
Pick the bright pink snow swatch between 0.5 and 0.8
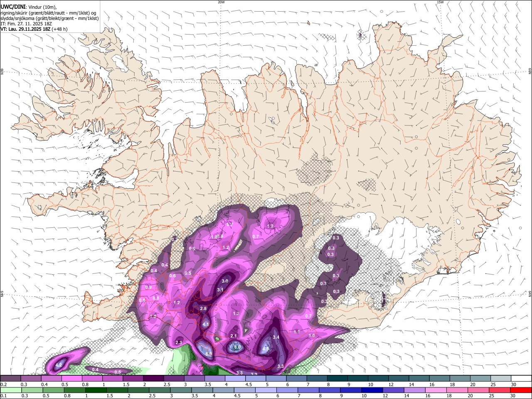[72, 378]
